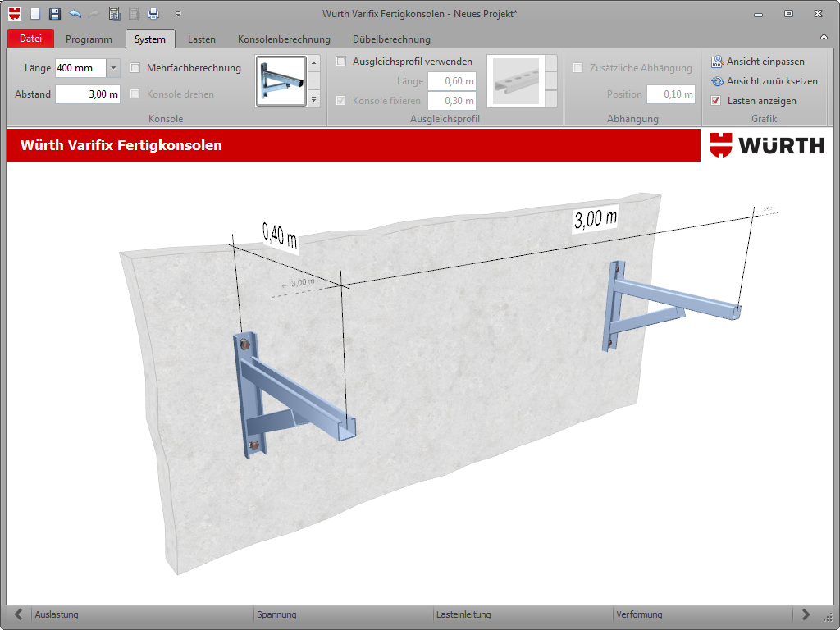The height and width of the screenshot is (630, 840).
Task: Select the console bracket thumbnail in the gallery
Action: [x=281, y=81]
